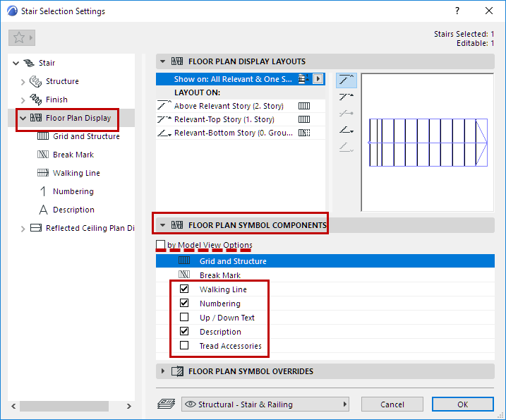Image resolution: width=506 pixels, height=420 pixels.
Task: Click break symbol icon for Relevant-Bottom Story row
Action: (x=304, y=133)
